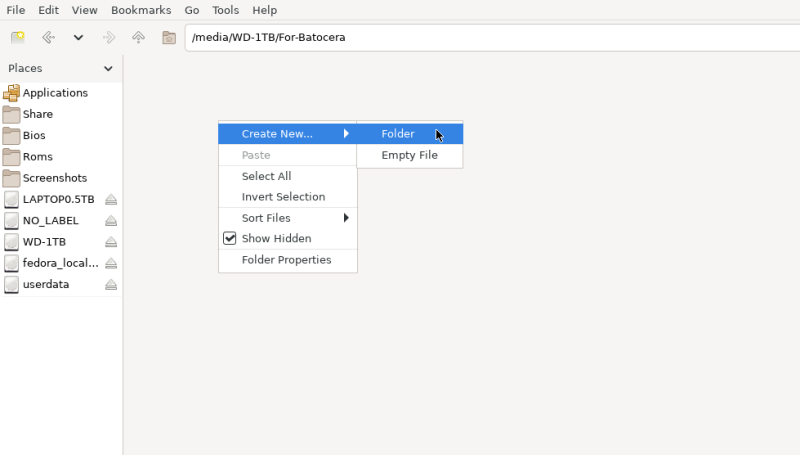Screen dimensions: 800x455
Task: Select the fedora_local... label in Places
Action: (61, 263)
